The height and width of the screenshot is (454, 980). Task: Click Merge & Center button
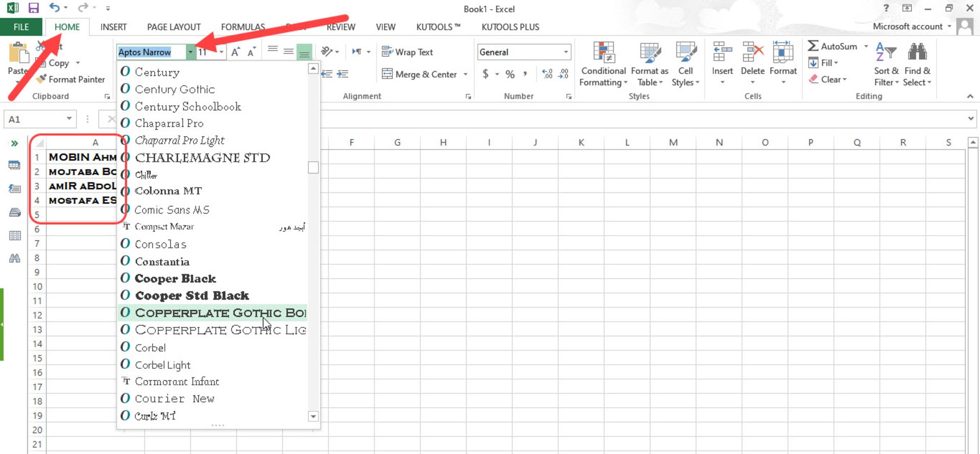pyautogui.click(x=421, y=74)
